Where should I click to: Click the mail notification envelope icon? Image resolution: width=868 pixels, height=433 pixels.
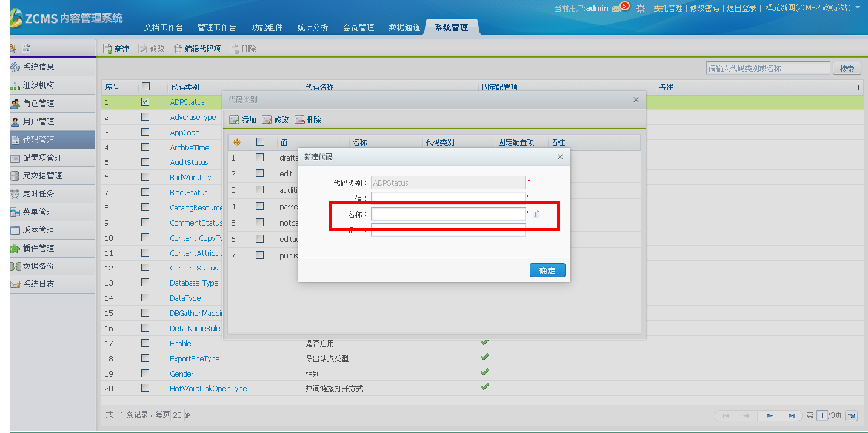(x=617, y=8)
